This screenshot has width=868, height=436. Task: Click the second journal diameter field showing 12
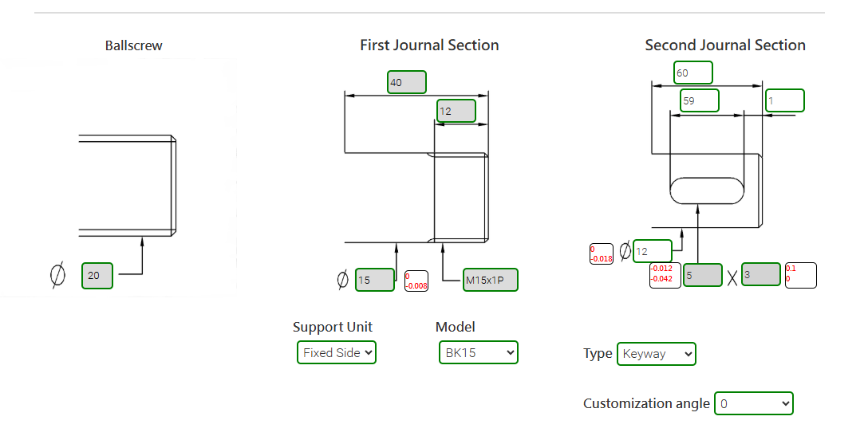click(652, 251)
